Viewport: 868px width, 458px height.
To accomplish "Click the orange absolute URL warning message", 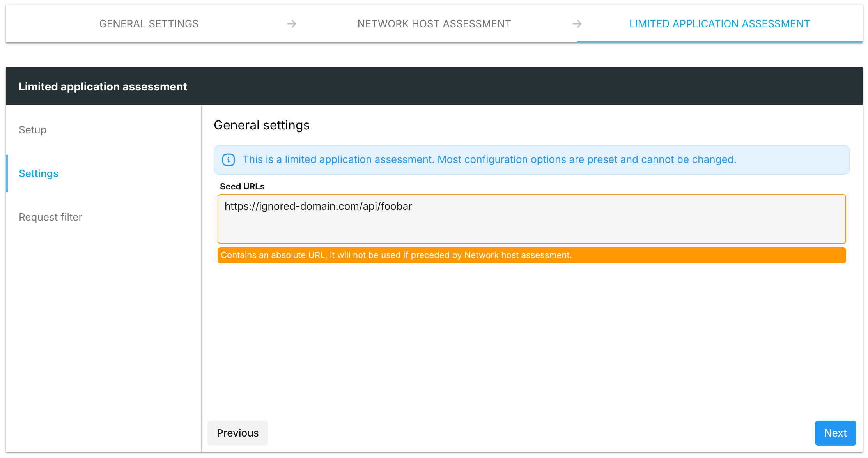I will tap(531, 255).
